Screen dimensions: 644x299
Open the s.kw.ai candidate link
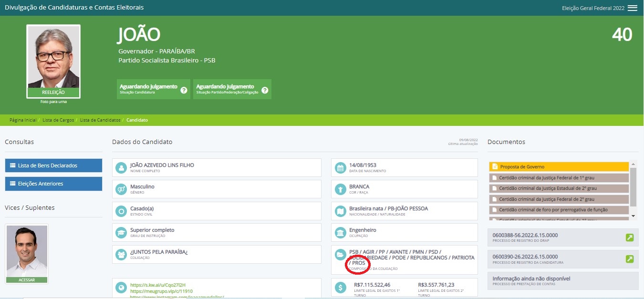point(158,285)
